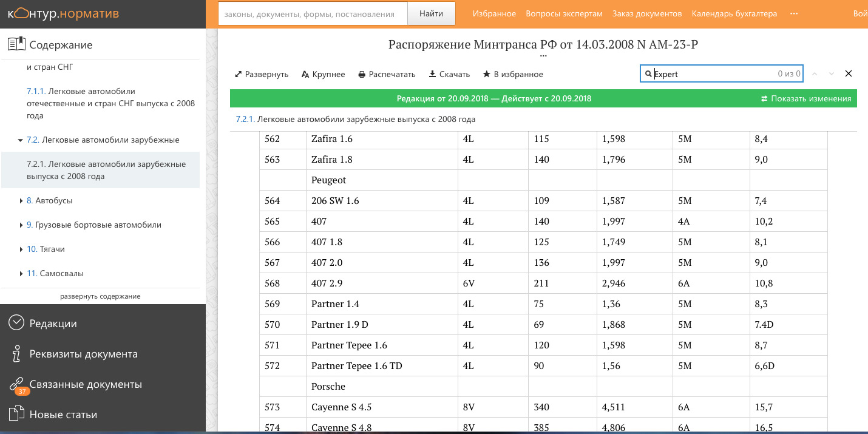Image resolution: width=868 pixels, height=434 pixels.
Task: Click the Развернуть expand icon
Action: coord(239,74)
